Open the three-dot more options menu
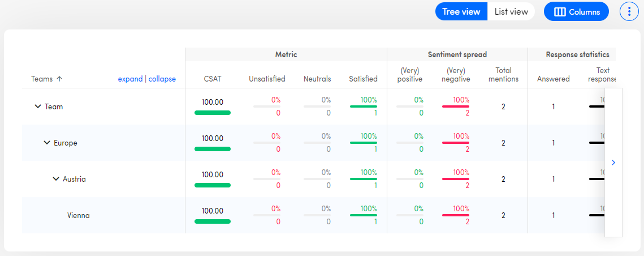644x256 pixels. coord(629,11)
